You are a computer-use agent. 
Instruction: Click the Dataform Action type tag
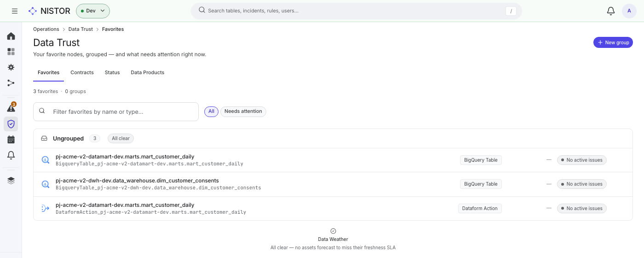(480, 208)
